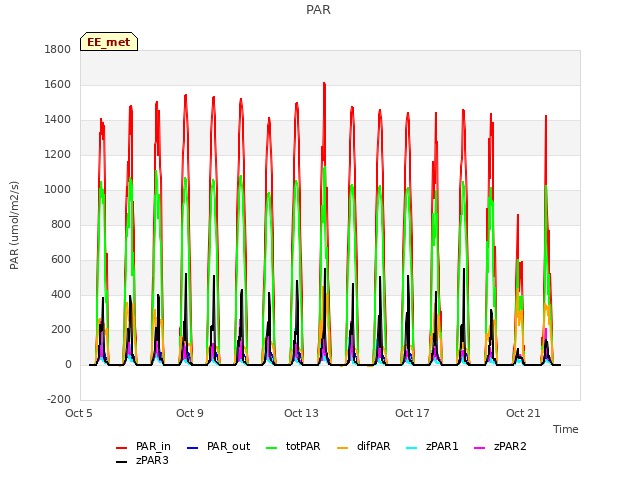Click the cyan zPAR1 legend swatch
640x480 pixels.
point(412,448)
